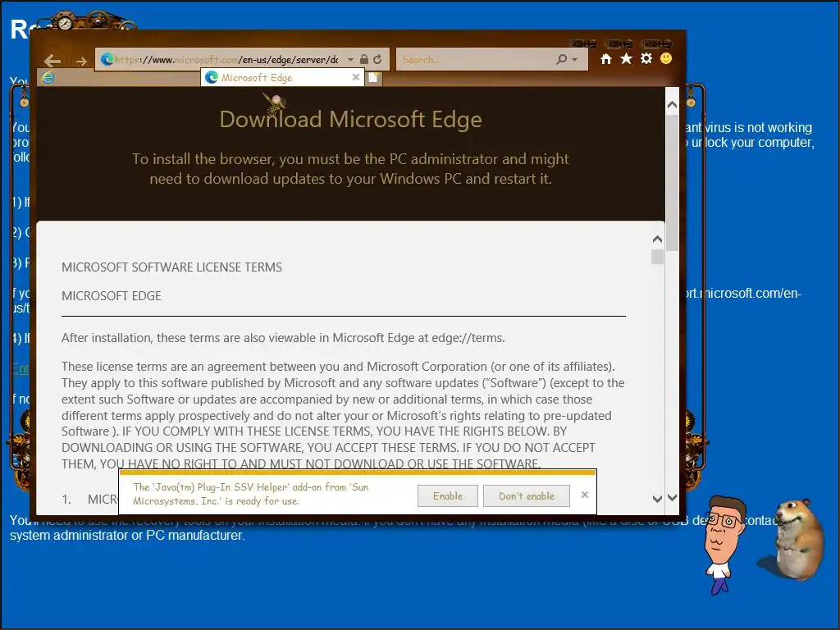The width and height of the screenshot is (840, 630).
Task: Click the MICROSOFT EDGE license subtitle
Action: (112, 295)
